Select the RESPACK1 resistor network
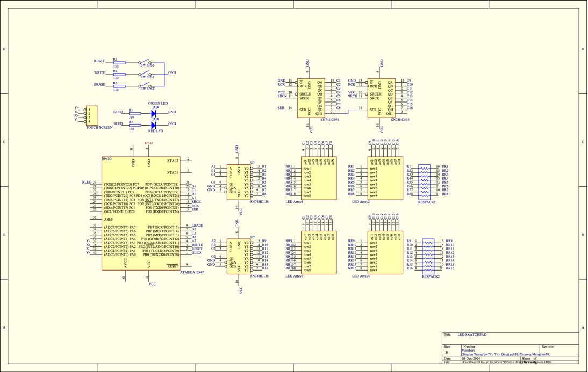 pos(424,182)
